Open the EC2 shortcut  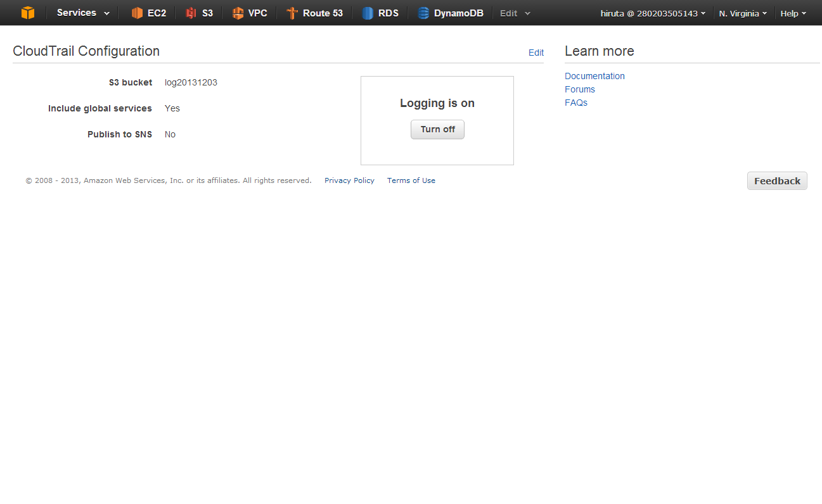[x=149, y=13]
